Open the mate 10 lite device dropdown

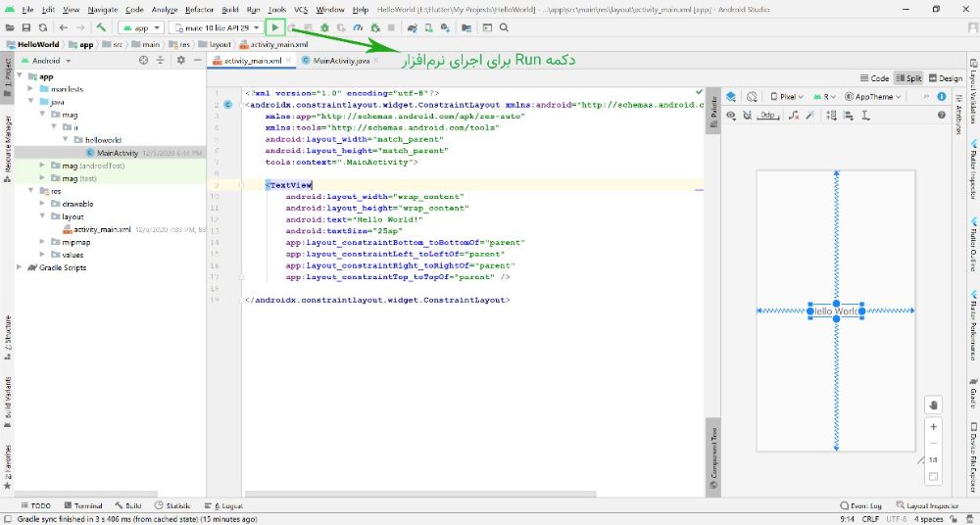tap(216, 27)
